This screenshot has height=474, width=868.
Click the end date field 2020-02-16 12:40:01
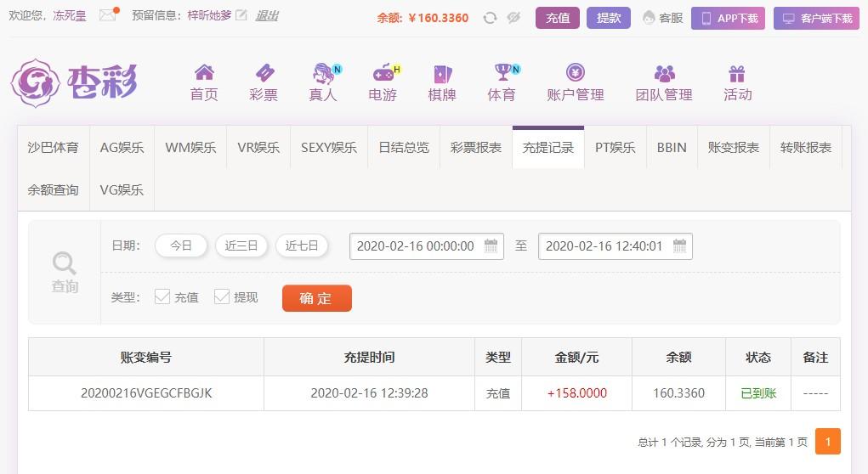coord(615,246)
